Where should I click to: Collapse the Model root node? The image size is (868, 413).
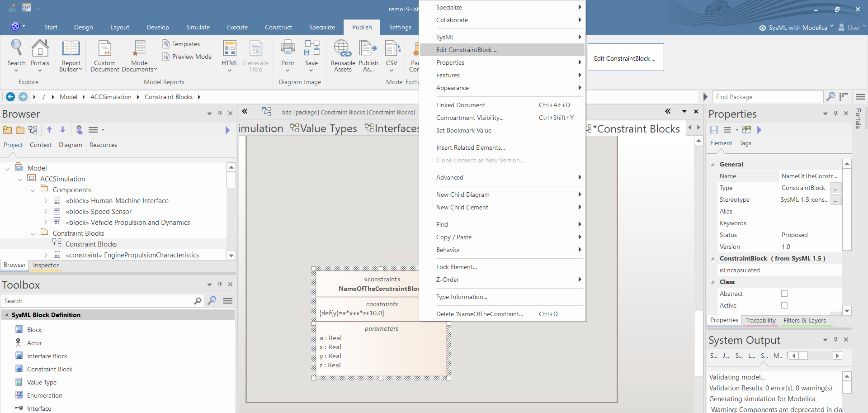click(x=7, y=168)
